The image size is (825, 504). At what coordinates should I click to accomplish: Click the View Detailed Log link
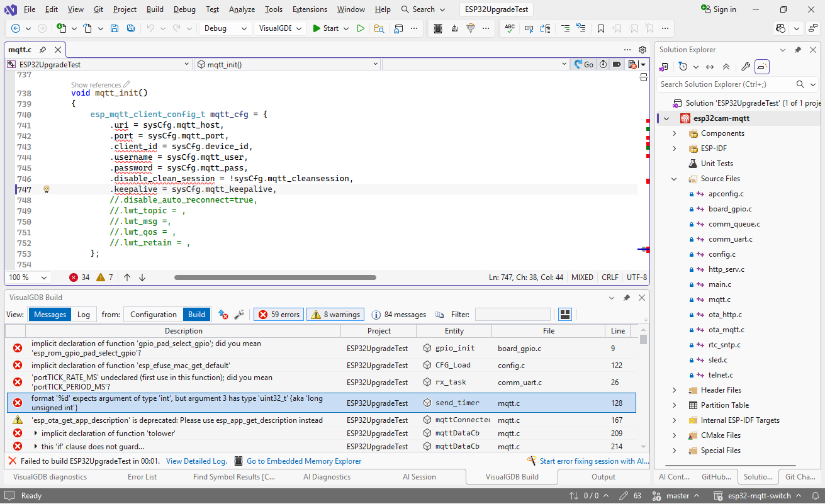pyautogui.click(x=196, y=461)
